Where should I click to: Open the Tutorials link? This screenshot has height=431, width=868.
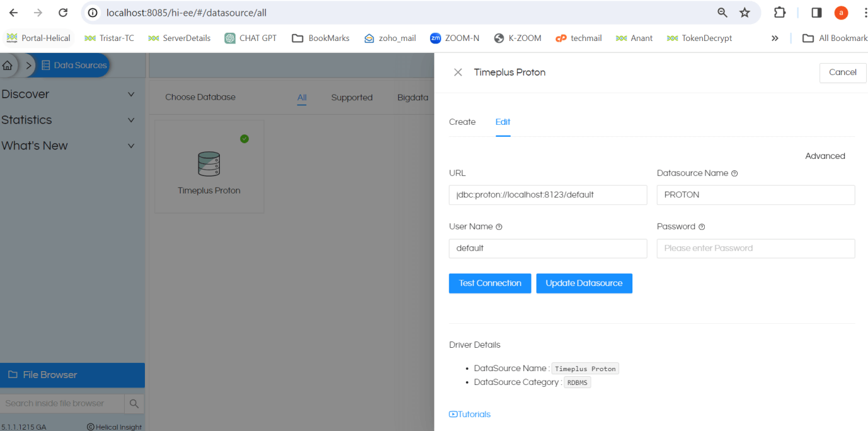pyautogui.click(x=470, y=415)
